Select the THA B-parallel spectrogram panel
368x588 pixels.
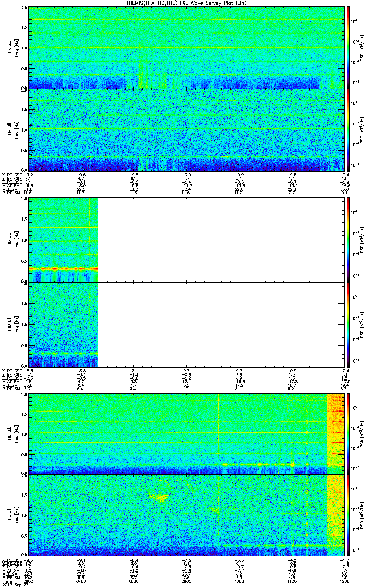pyautogui.click(x=186, y=129)
